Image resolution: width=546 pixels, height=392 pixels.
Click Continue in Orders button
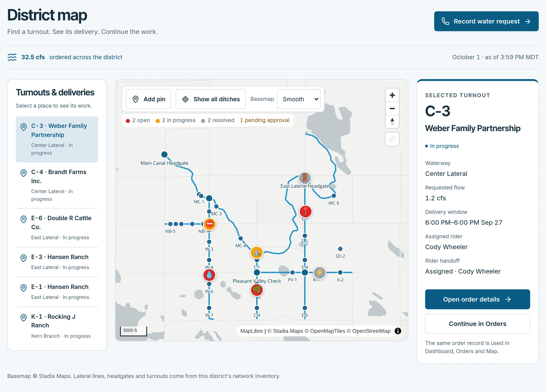(x=477, y=324)
